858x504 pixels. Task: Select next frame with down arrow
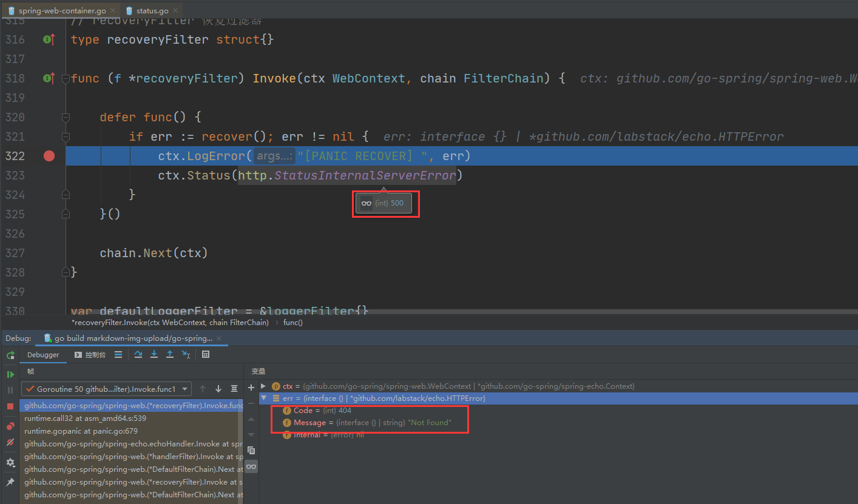[218, 389]
